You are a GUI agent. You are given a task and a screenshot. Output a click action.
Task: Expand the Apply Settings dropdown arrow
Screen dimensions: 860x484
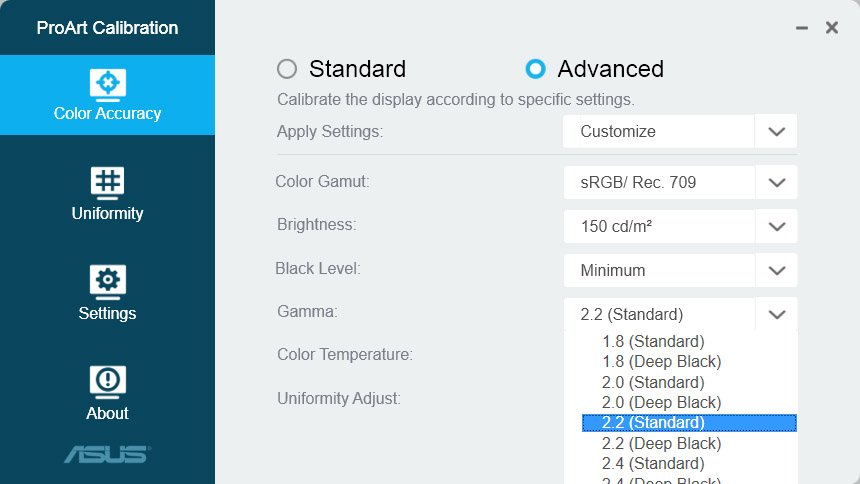(776, 132)
